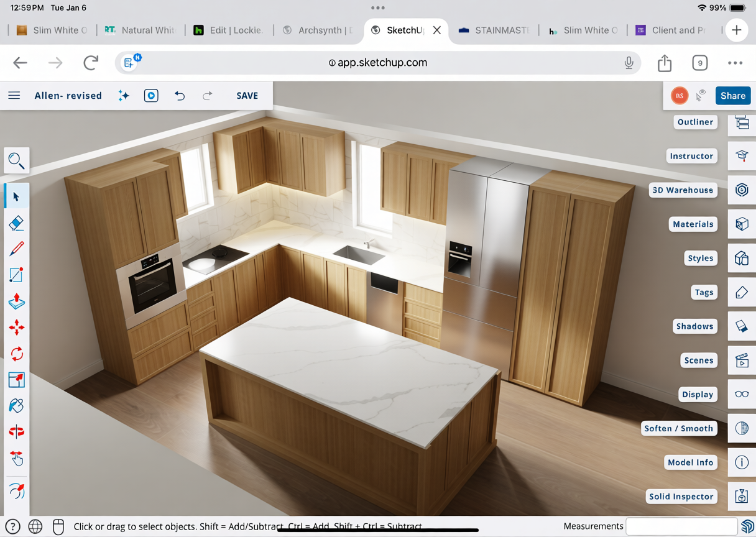Activate the Push/Pull tool
This screenshot has height=537, width=756.
click(x=17, y=301)
